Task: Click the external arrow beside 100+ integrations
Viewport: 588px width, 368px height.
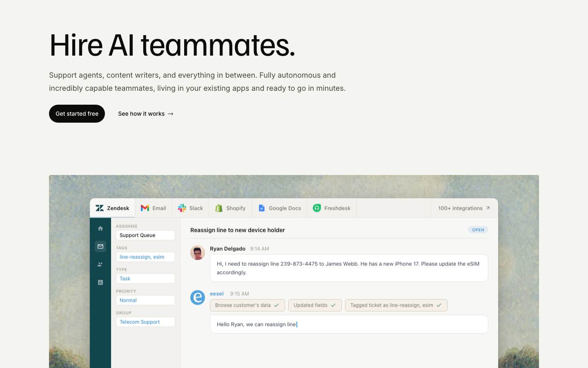Action: point(488,208)
